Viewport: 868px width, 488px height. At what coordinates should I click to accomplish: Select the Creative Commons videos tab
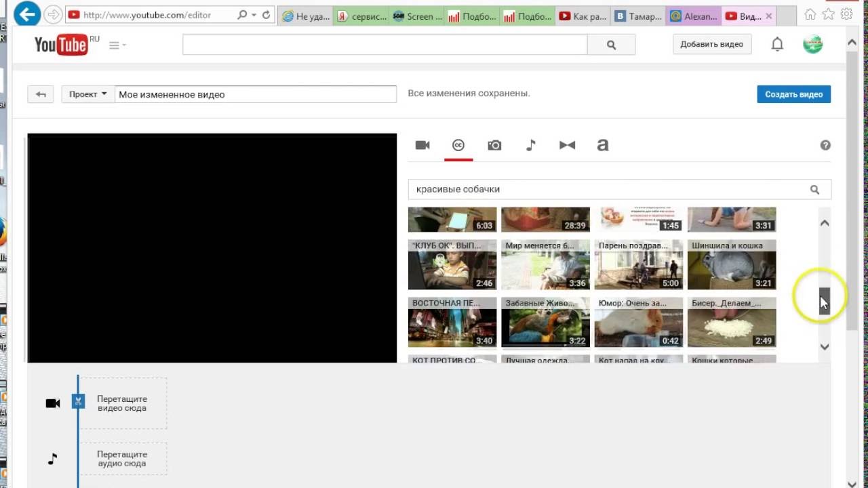pyautogui.click(x=458, y=145)
